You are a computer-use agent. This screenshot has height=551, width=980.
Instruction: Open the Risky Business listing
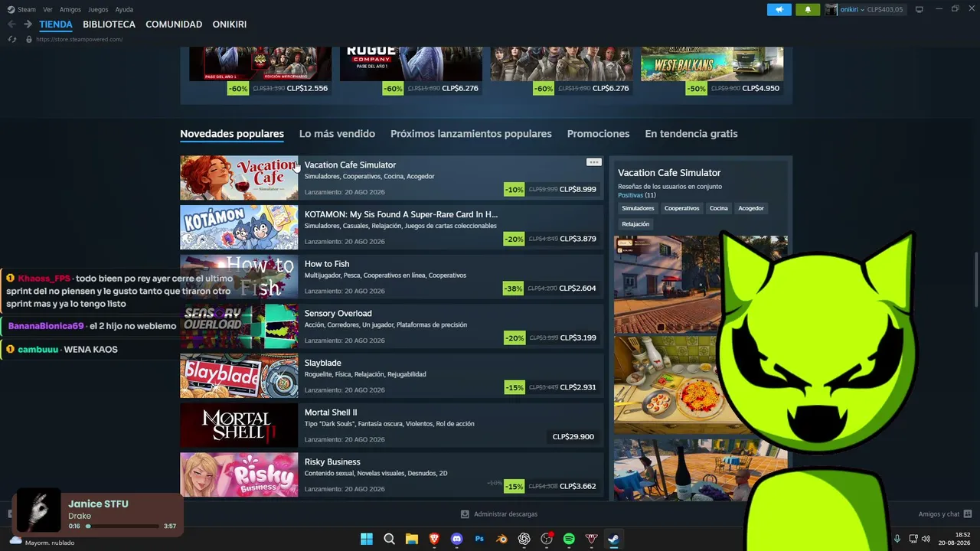click(392, 474)
